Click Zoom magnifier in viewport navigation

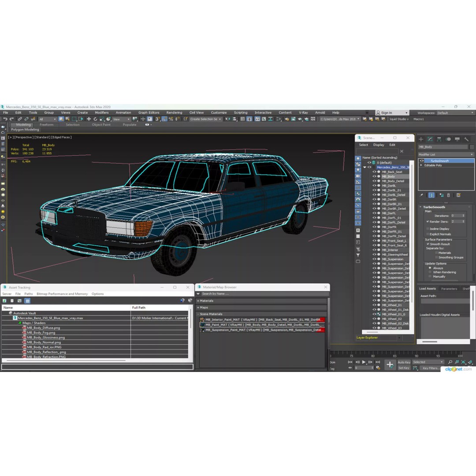pyautogui.click(x=450, y=362)
